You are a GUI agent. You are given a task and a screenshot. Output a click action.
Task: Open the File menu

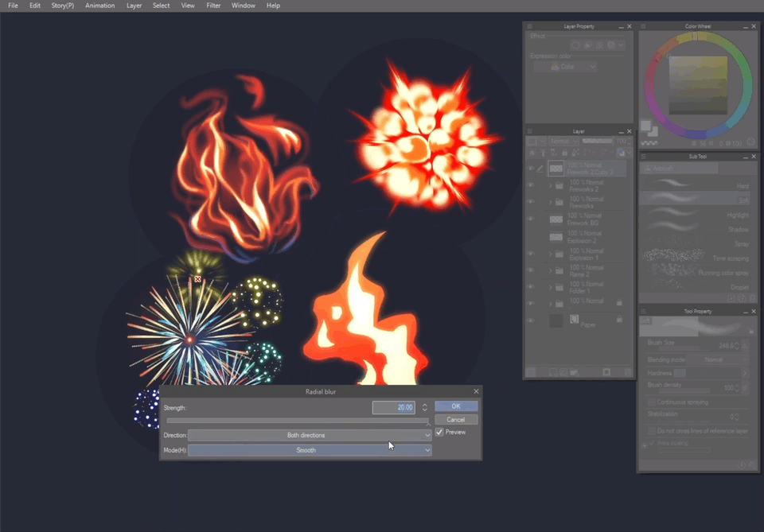(x=13, y=6)
